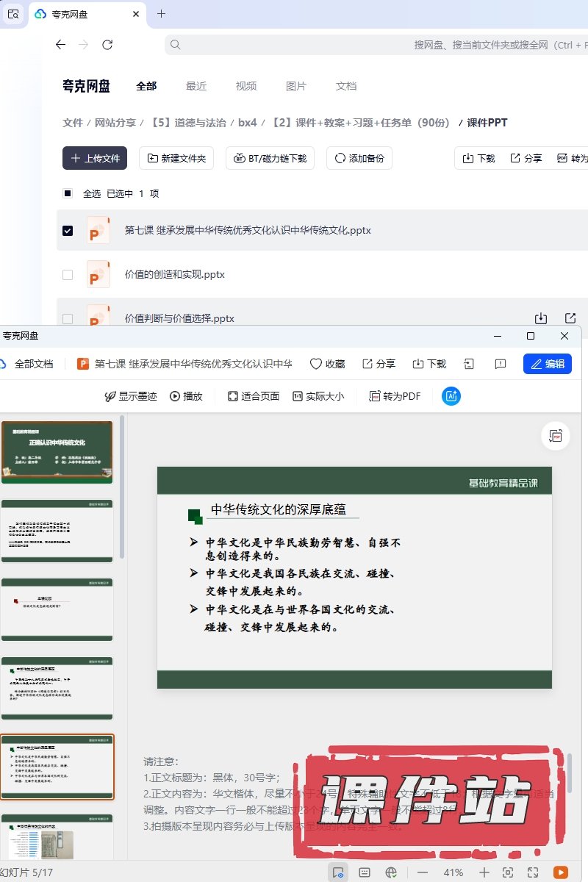The width and height of the screenshot is (588, 882).
Task: Toggle the 全选 select-all checkbox
Action: (x=68, y=193)
